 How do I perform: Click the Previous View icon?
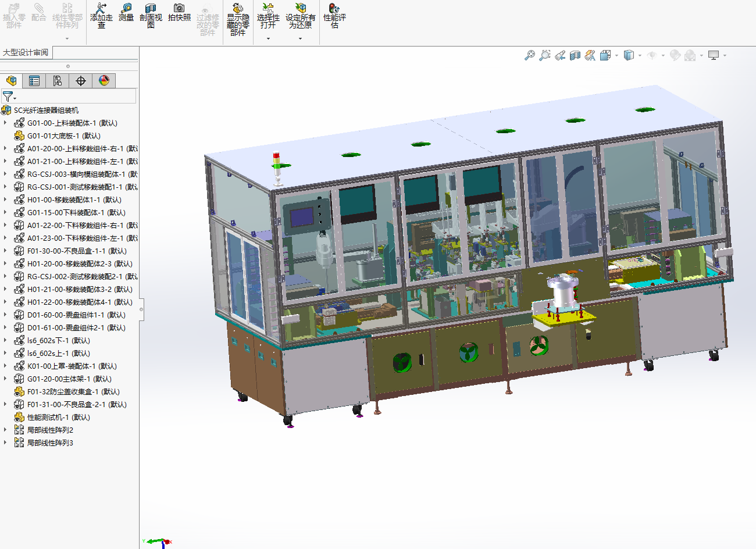(559, 55)
